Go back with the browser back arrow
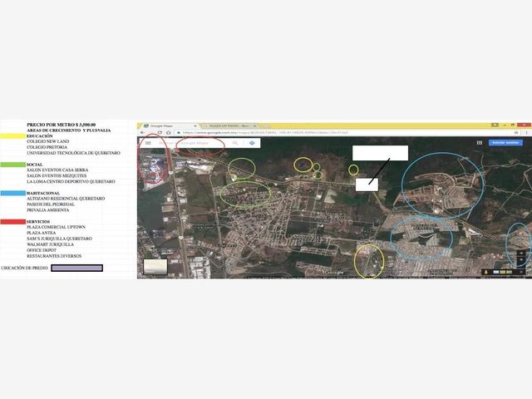The image size is (532, 399). coord(143,133)
